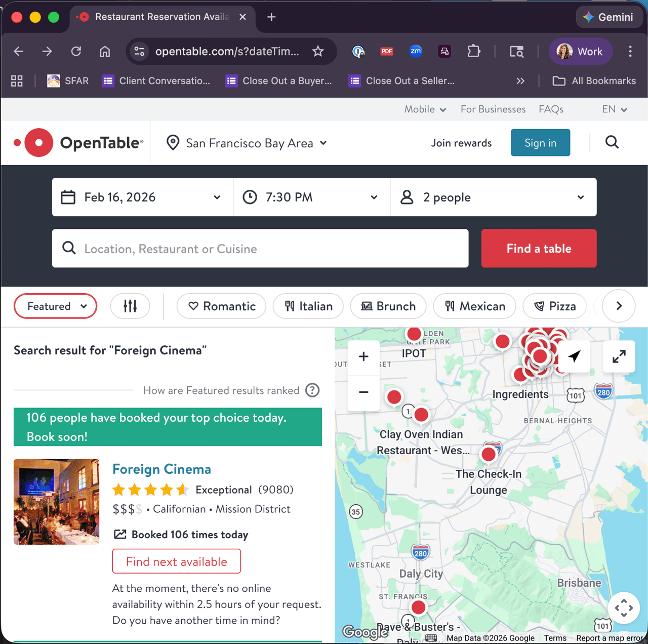Open the Mobile menu in top bar
648x644 pixels.
425,109
